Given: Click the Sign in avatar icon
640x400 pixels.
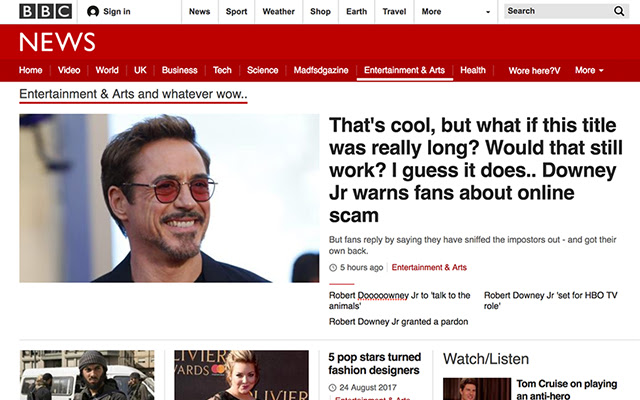Looking at the screenshot, I should (x=93, y=11).
